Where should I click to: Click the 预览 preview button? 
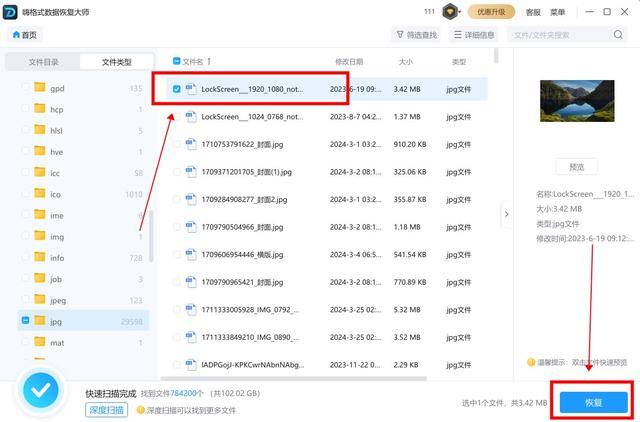click(x=577, y=167)
